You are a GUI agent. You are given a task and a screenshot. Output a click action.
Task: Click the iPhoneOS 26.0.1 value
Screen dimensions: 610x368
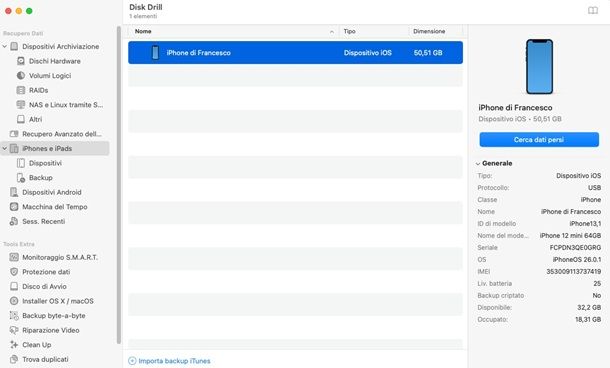(x=577, y=259)
